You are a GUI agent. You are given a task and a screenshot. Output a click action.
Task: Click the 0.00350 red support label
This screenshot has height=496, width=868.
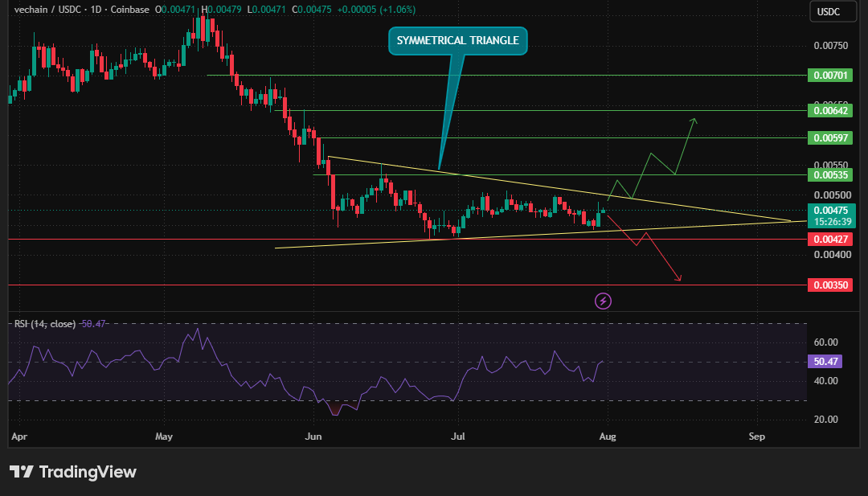829,285
